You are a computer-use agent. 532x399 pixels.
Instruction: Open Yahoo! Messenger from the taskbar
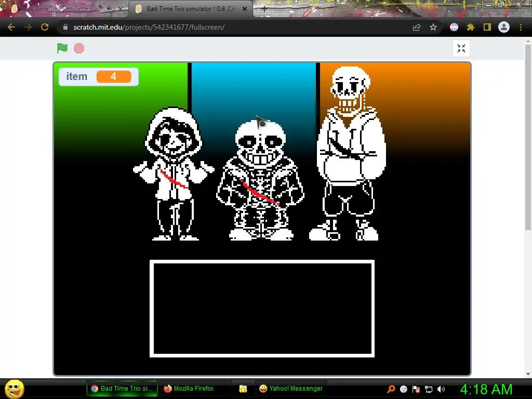pos(291,389)
